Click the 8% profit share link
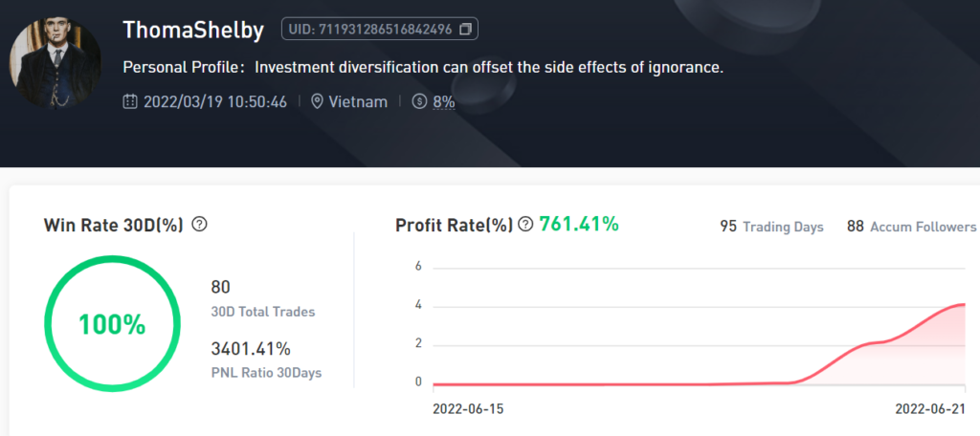Image resolution: width=980 pixels, height=436 pixels. (x=444, y=101)
